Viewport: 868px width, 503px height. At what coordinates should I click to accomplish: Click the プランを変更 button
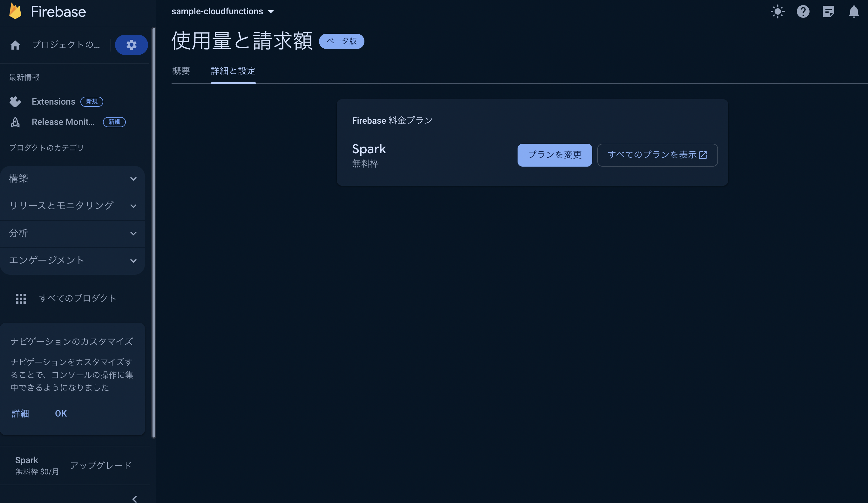554,155
